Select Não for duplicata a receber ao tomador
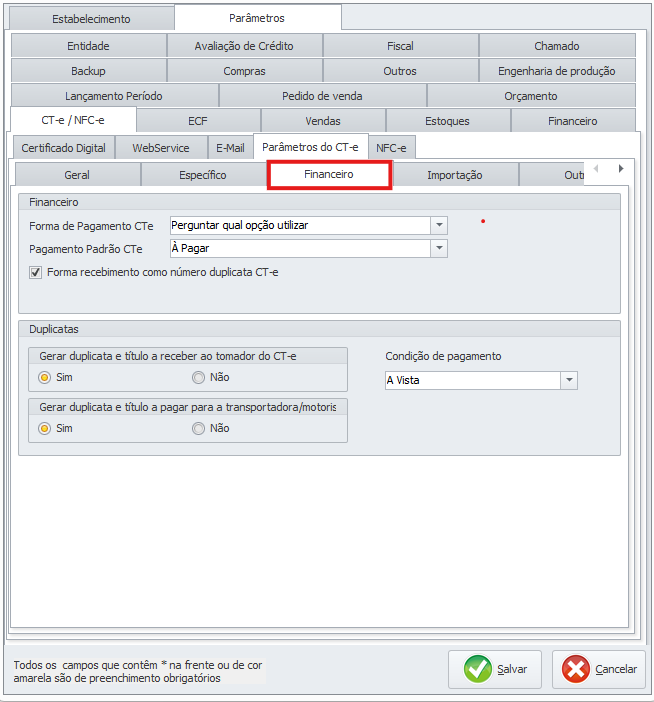This screenshot has width=654, height=702. 198,378
